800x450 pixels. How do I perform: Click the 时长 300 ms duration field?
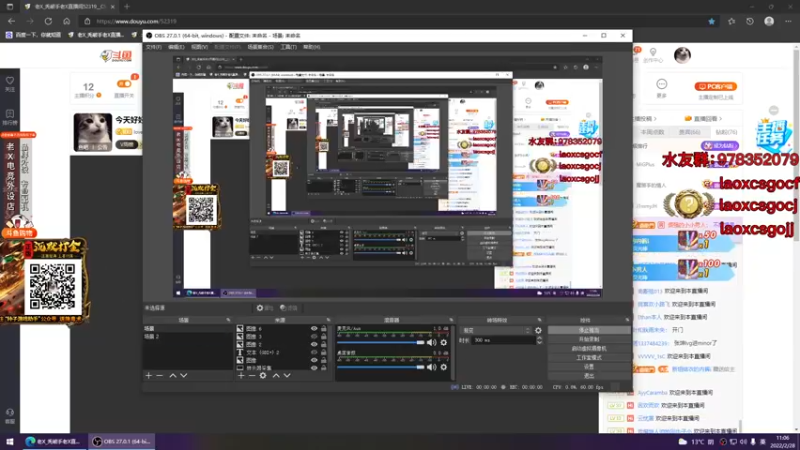coord(503,340)
